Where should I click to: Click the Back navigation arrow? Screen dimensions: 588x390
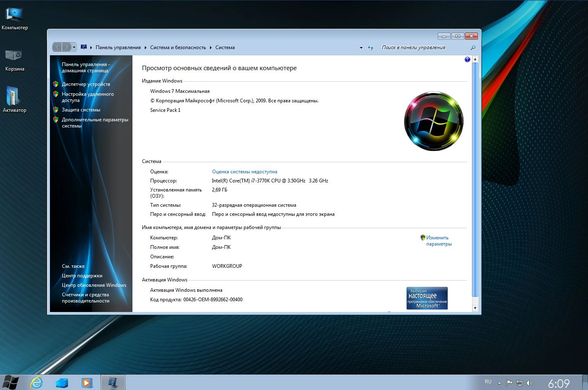tap(58, 47)
